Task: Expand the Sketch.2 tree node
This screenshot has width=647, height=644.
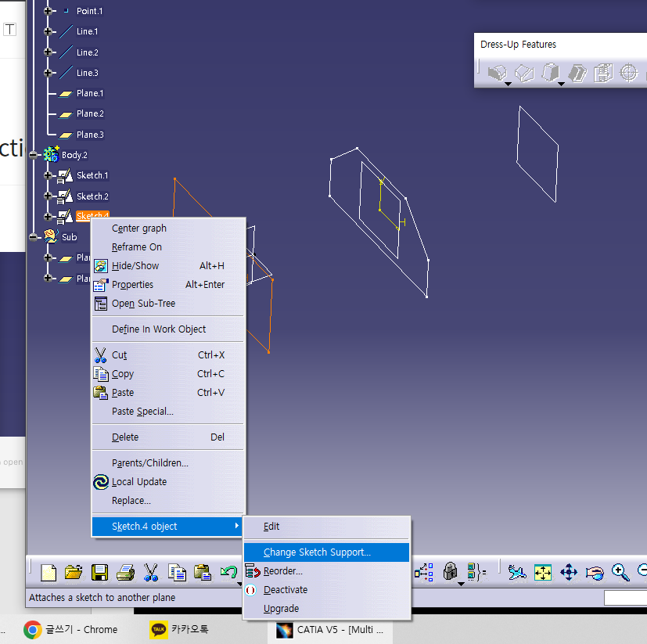Action: pos(48,196)
